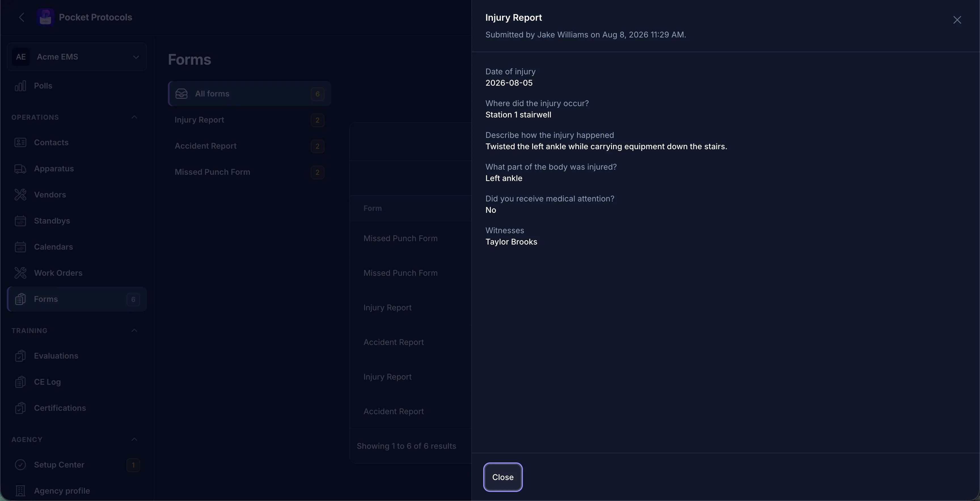The width and height of the screenshot is (980, 501).
Task: Click the Standbys calendar icon
Action: tap(20, 221)
